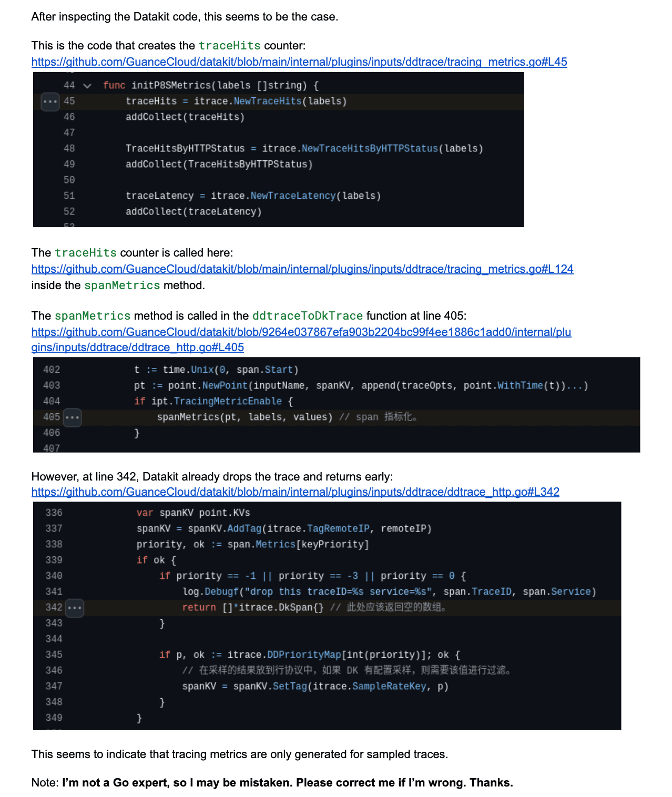Select line number 340 in third snippet
Viewport: 672px width, 797px height.
[54, 576]
